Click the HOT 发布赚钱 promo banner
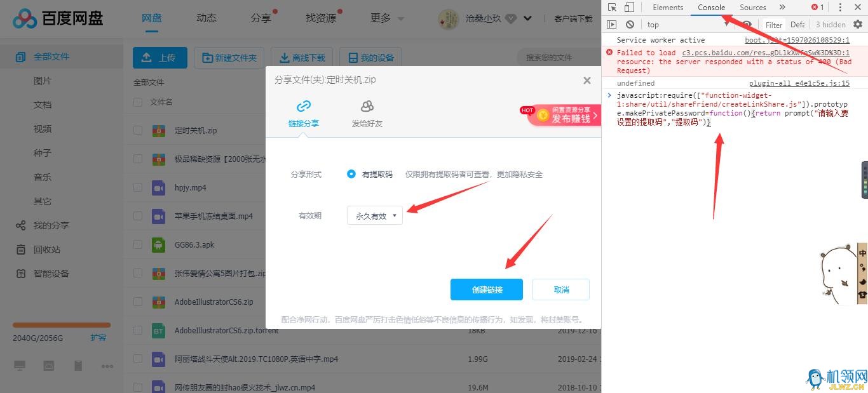Screen dimensions: 868x393 [560, 115]
